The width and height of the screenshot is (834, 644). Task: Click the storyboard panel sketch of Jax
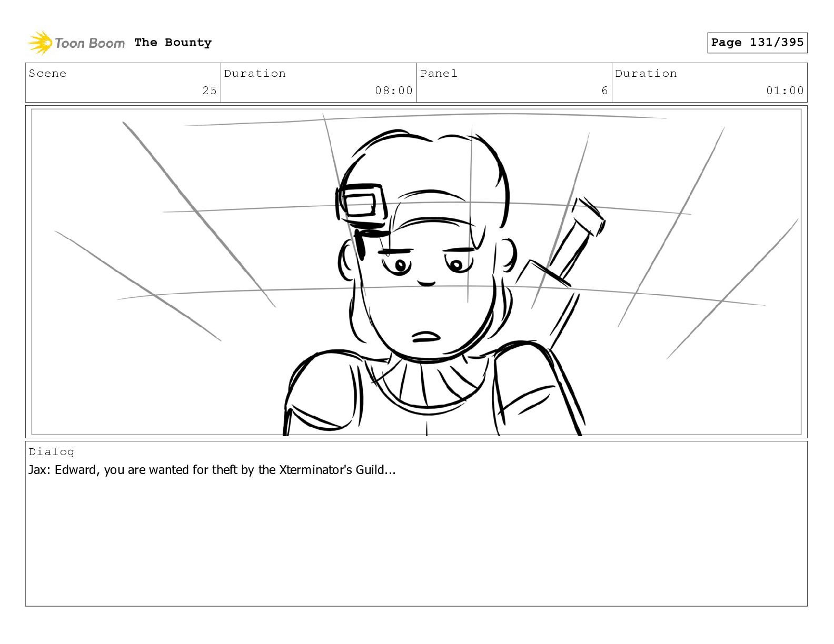(x=416, y=271)
